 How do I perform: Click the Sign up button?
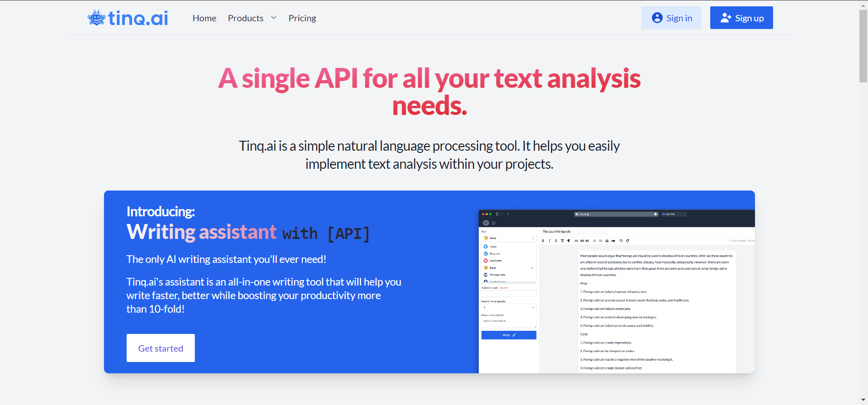741,18
